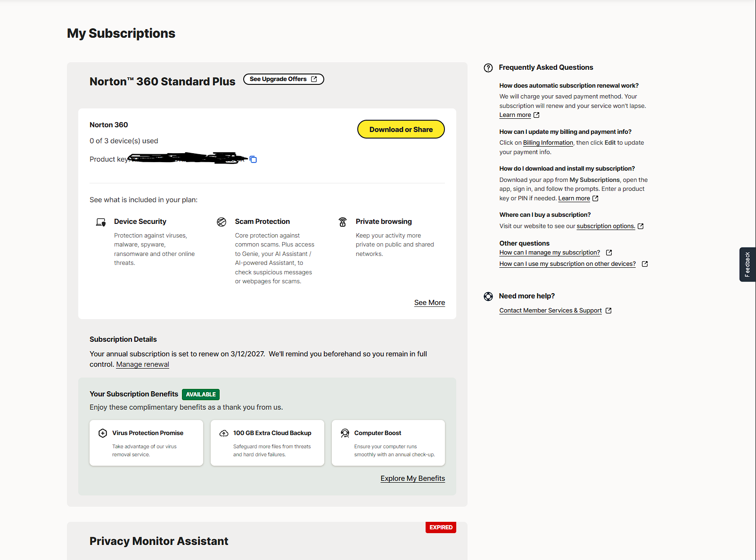Click external icon beside manage my subscription
756x560 pixels.
click(609, 253)
